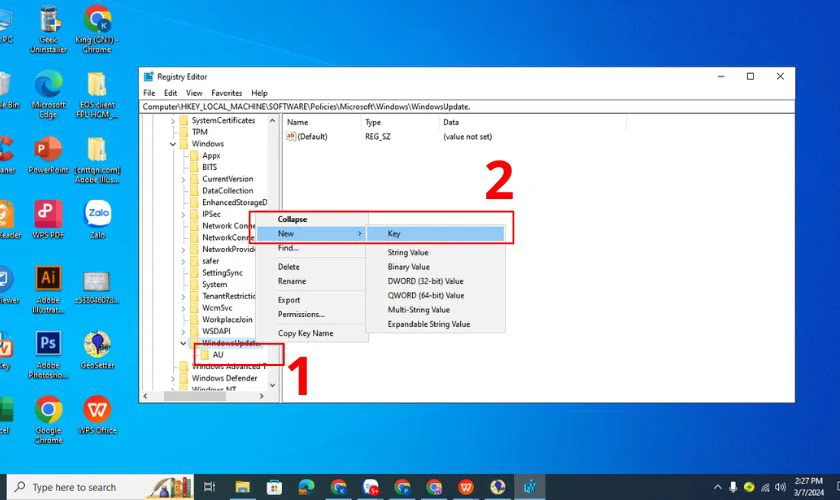Click Copy Key Name menu entry
This screenshot has height=500, width=840.
tap(312, 333)
